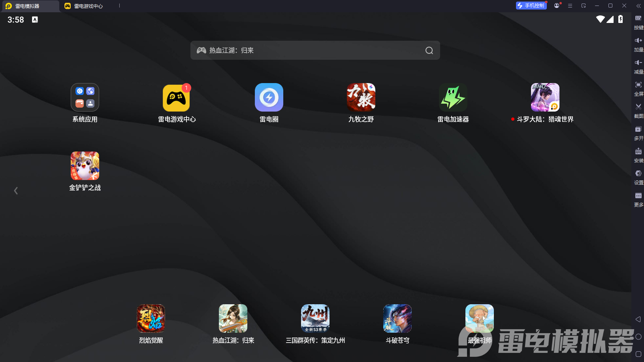The image size is (644, 362).
Task: Click the input method A indicator
Action: coord(35,19)
